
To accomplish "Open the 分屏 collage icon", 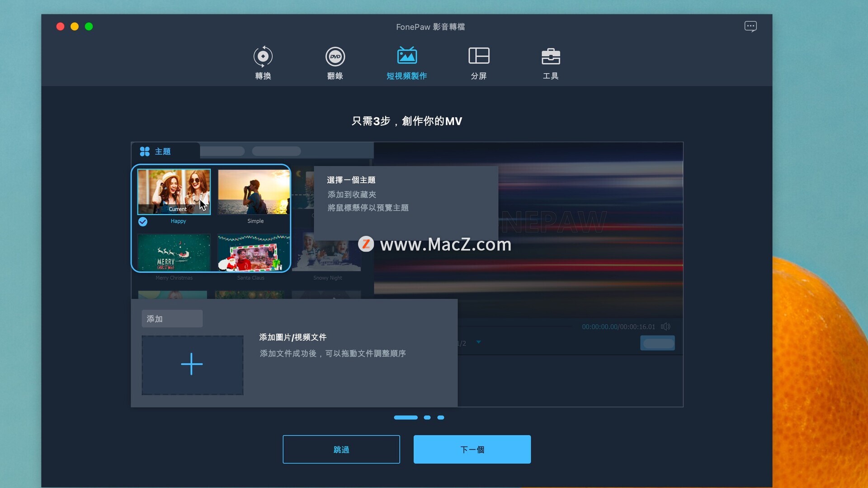I will click(479, 56).
